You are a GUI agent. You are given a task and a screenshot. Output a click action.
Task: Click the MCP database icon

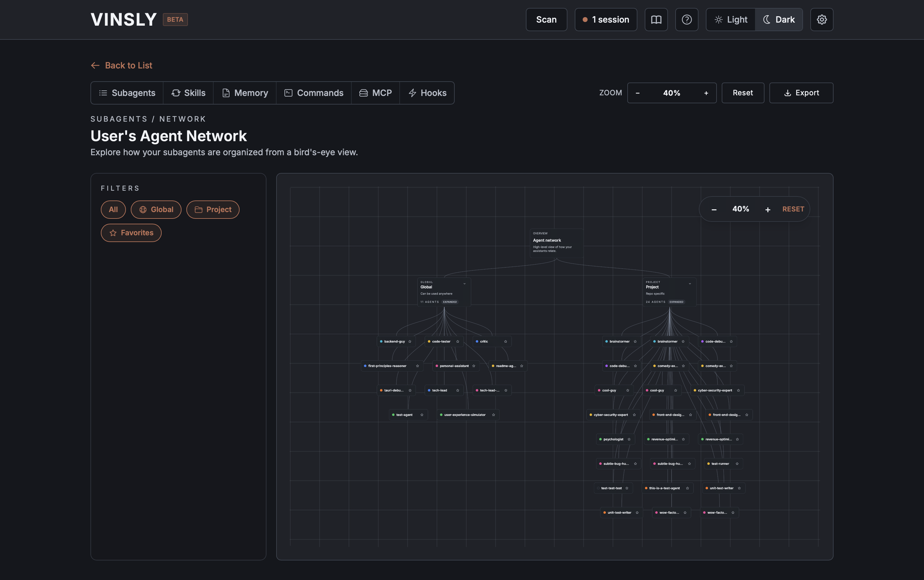click(363, 93)
